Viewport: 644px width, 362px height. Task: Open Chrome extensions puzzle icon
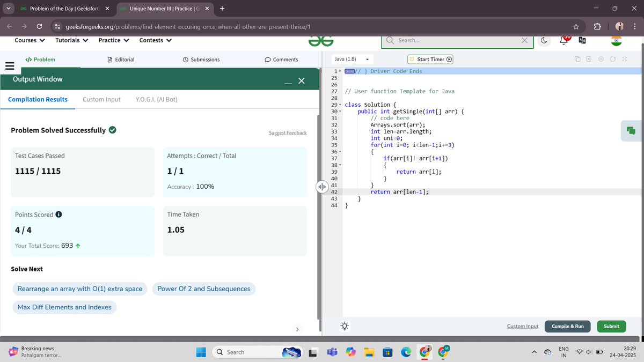click(597, 26)
